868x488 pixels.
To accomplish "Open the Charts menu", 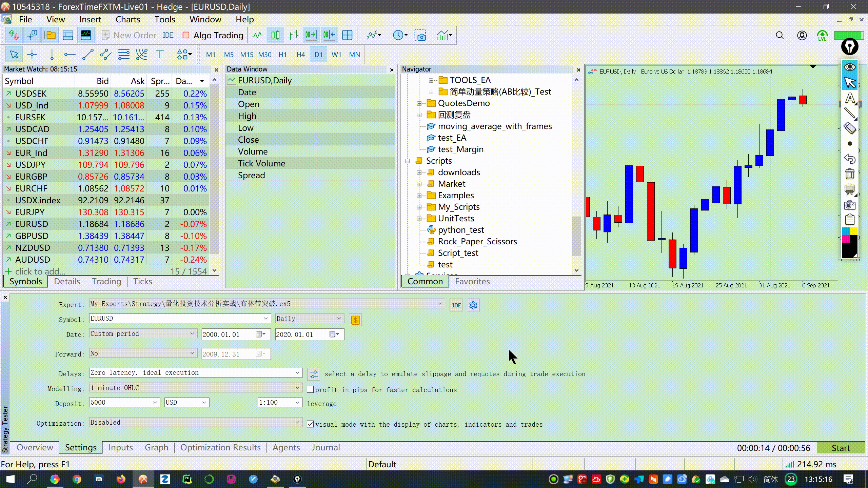I will tap(128, 19).
